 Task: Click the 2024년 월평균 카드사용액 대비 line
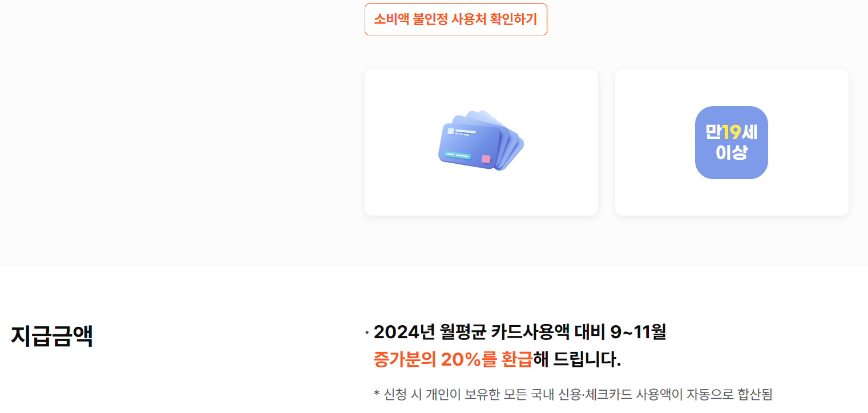pos(520,331)
